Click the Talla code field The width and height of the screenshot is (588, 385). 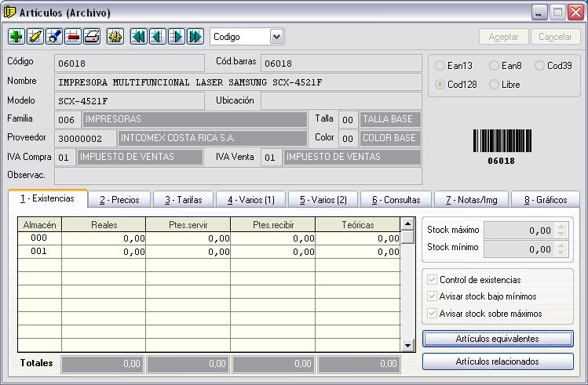tap(349, 119)
